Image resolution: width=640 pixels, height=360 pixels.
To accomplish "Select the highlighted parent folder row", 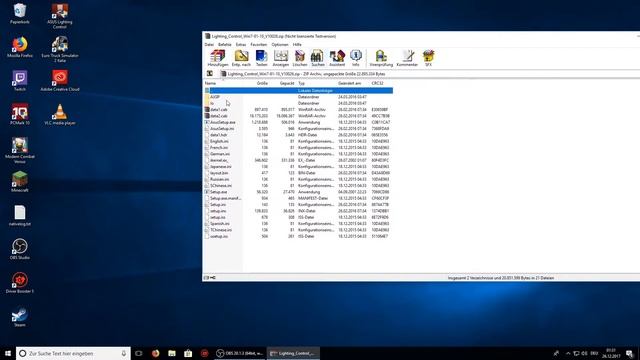I will [x=298, y=91].
